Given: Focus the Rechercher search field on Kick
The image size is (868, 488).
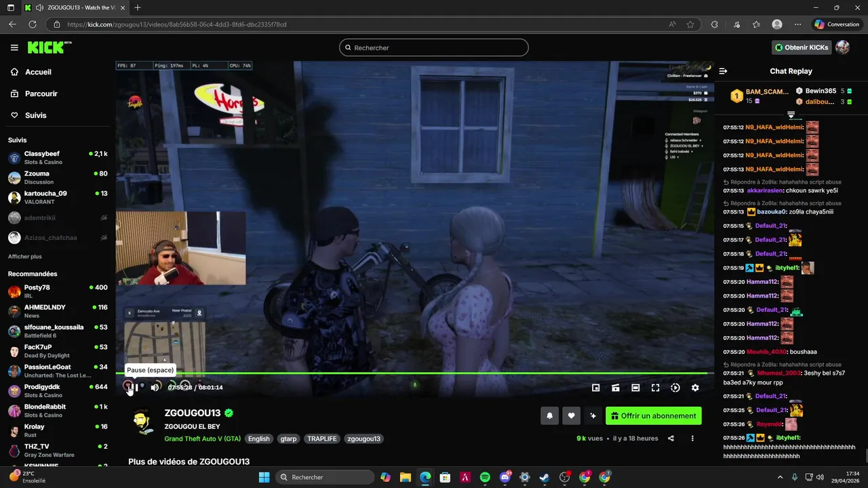Looking at the screenshot, I should point(434,47).
